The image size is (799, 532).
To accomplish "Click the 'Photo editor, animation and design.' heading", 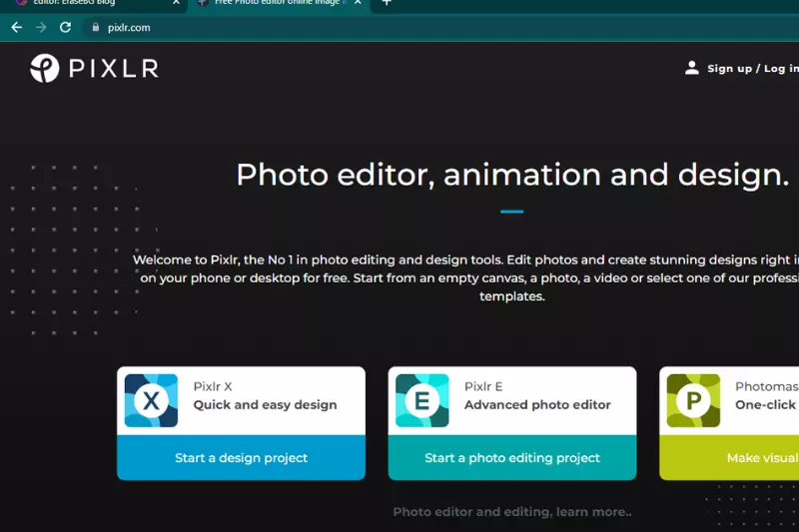I will [x=512, y=175].
